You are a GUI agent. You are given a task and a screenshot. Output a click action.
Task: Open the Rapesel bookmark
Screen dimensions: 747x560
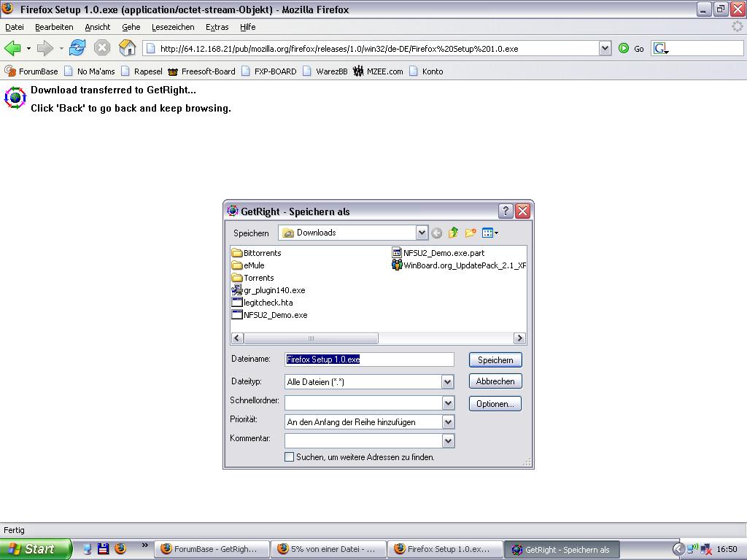click(x=142, y=71)
